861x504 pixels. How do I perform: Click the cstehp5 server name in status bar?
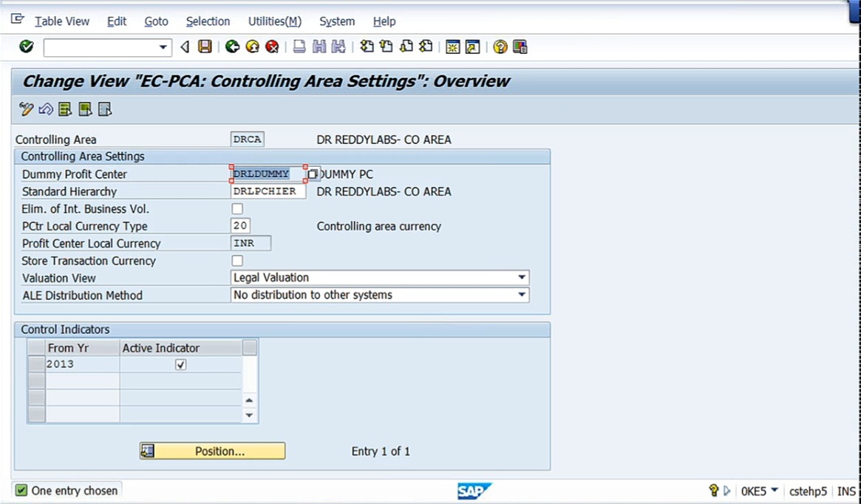coord(808,491)
